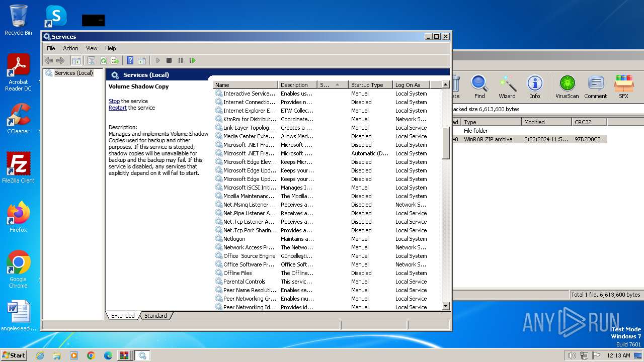This screenshot has height=362, width=644.
Task: Click the blue Help toolbar icon
Action: click(x=130, y=60)
